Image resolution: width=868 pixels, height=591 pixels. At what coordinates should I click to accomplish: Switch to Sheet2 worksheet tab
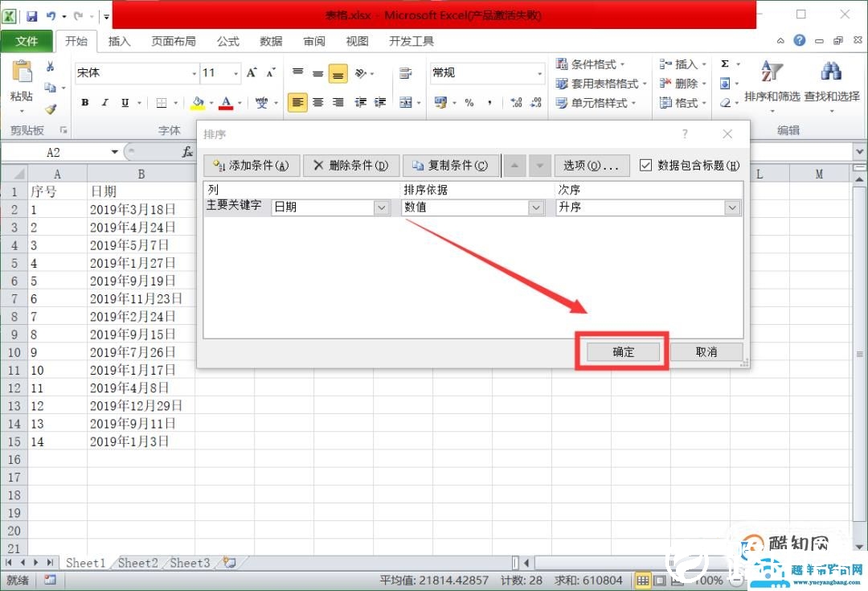click(138, 563)
